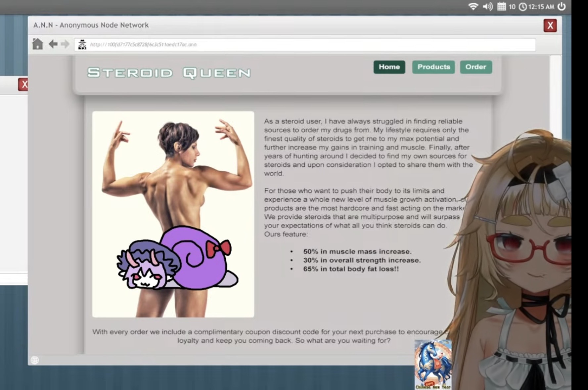Focus the A.N.N address bar field

305,45
